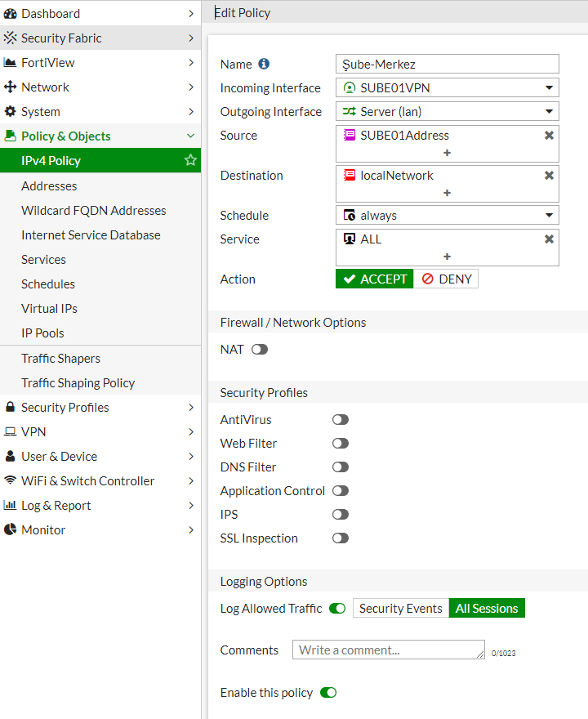The image size is (588, 719).
Task: Select Security Events logging option
Action: (400, 608)
